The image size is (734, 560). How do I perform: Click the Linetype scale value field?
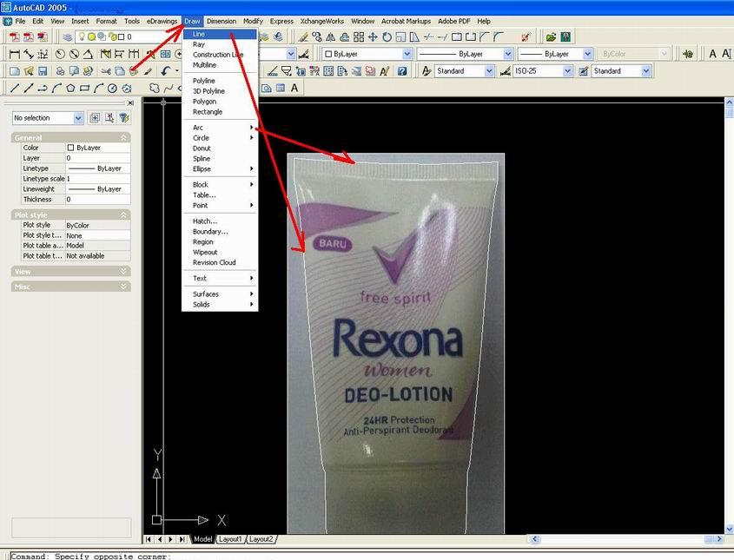(x=97, y=179)
